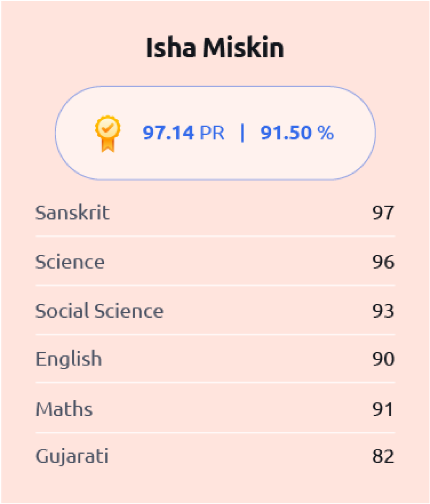This screenshot has width=430, height=504.
Task: Select the 97.14 percentile rank value
Action: click(168, 133)
